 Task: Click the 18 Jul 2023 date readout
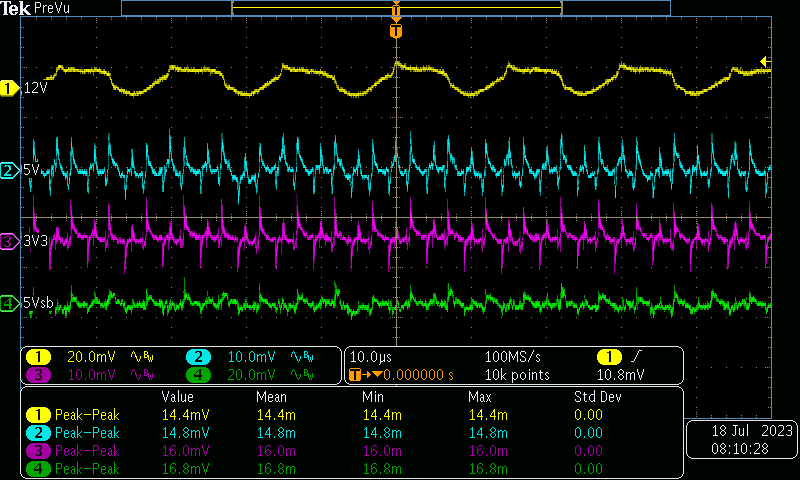pos(752,431)
